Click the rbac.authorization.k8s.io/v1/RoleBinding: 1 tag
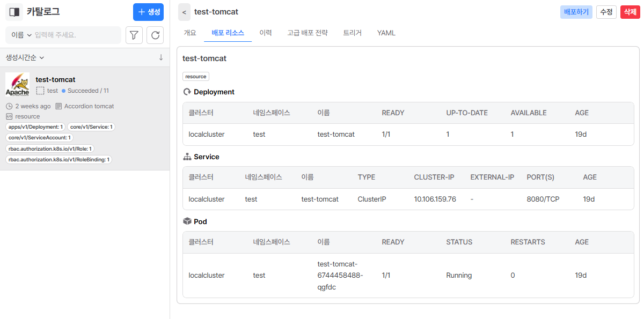 pos(59,159)
